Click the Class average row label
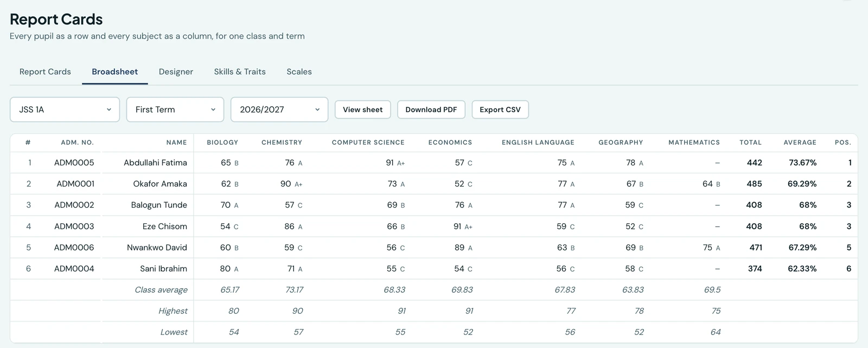The width and height of the screenshot is (868, 348). pyautogui.click(x=161, y=289)
